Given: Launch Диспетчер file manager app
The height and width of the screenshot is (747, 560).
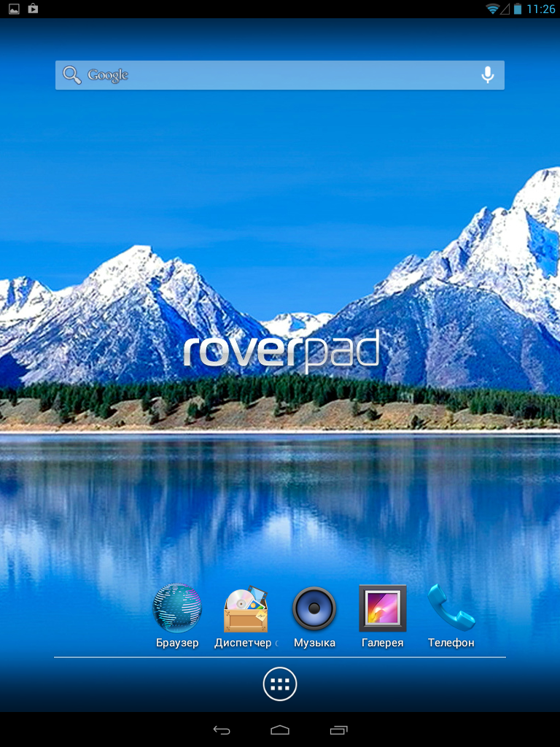Looking at the screenshot, I should [246, 609].
